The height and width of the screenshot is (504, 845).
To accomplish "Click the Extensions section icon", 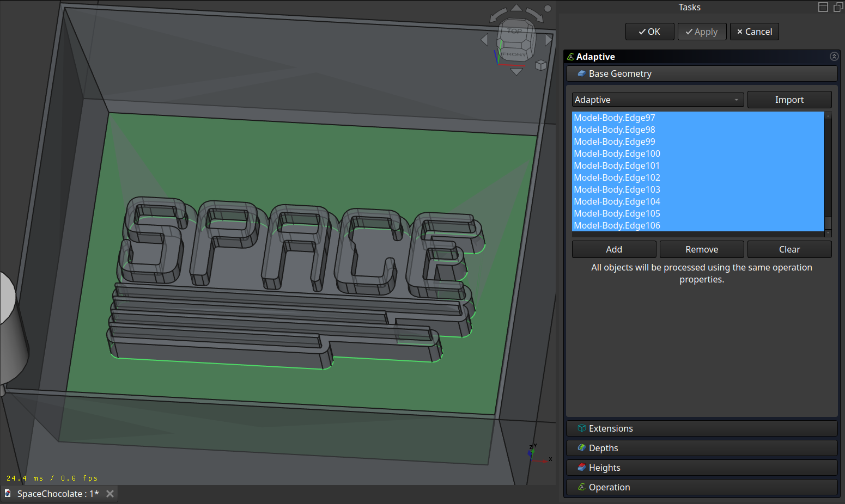I will point(582,428).
